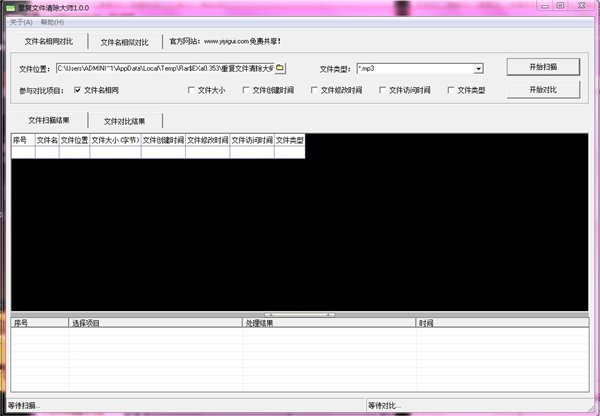Click the 时间 column header in log
The image size is (600, 416).
coord(502,323)
